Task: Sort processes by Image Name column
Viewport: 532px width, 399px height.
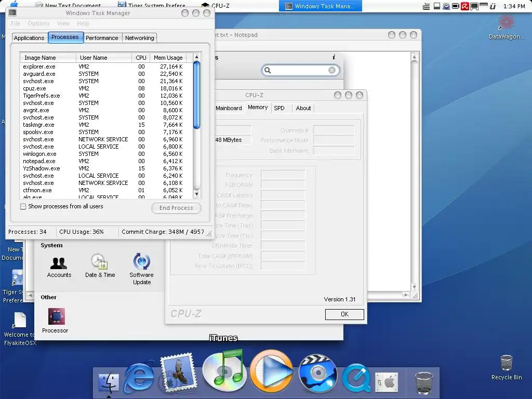Action: (x=48, y=57)
